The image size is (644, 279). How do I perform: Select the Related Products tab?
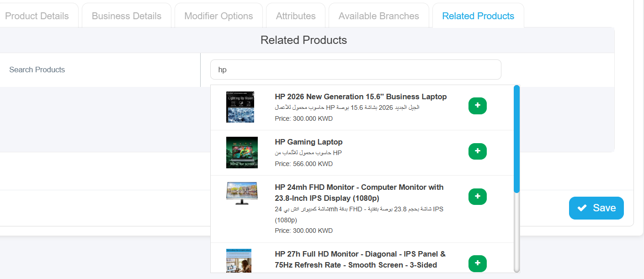(478, 16)
